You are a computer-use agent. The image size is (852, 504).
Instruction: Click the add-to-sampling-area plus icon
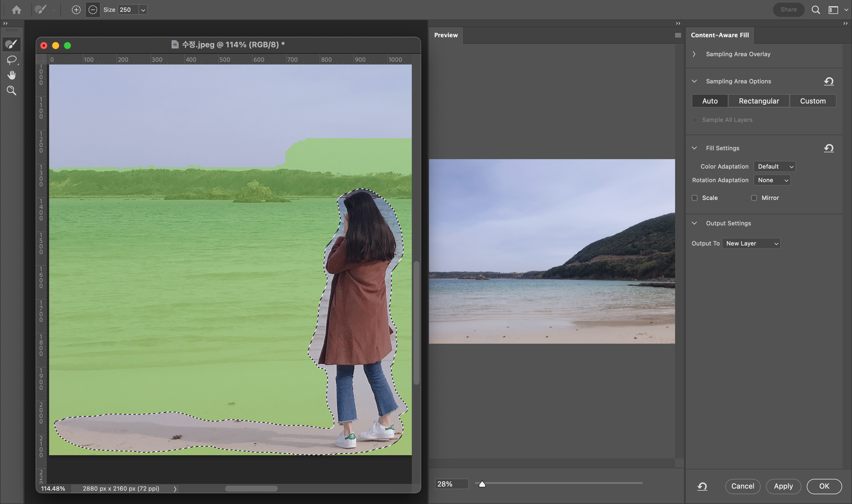pos(76,10)
